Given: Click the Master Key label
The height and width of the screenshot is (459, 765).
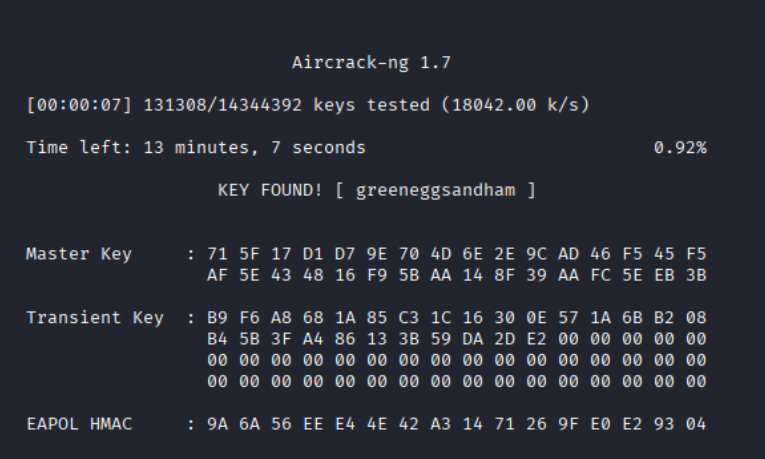Looking at the screenshot, I should pyautogui.click(x=79, y=254).
